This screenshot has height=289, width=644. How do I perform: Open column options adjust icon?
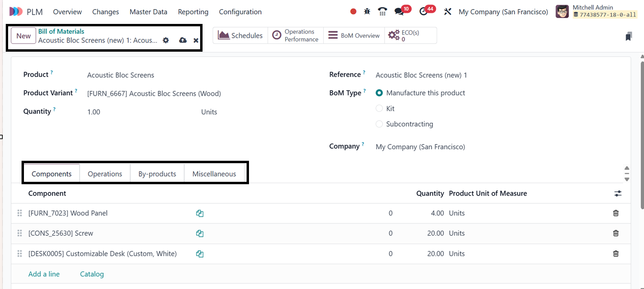[618, 193]
